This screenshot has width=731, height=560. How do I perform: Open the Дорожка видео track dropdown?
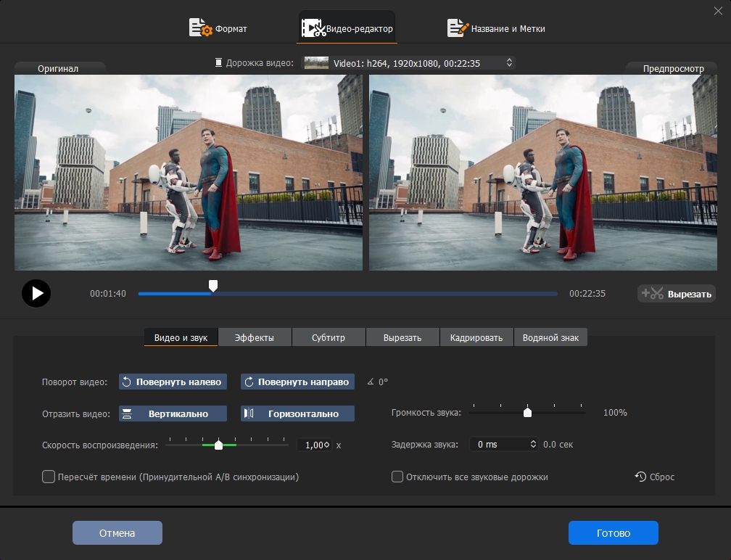[409, 63]
